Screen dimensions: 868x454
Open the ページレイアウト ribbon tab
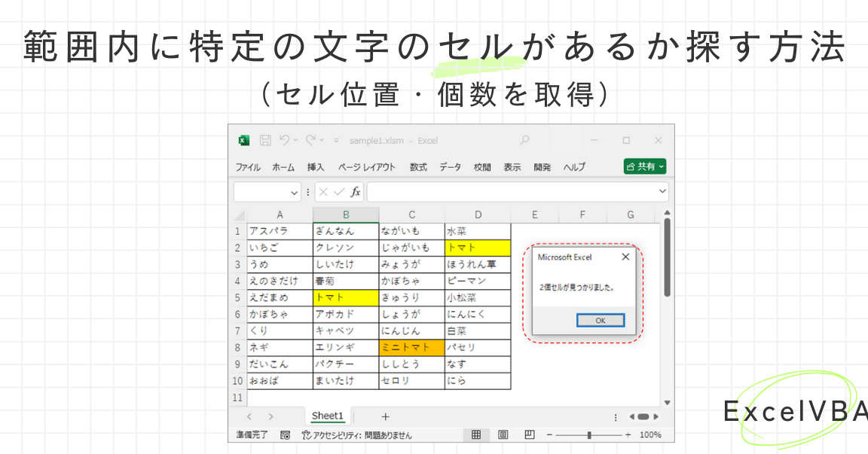[x=366, y=167]
